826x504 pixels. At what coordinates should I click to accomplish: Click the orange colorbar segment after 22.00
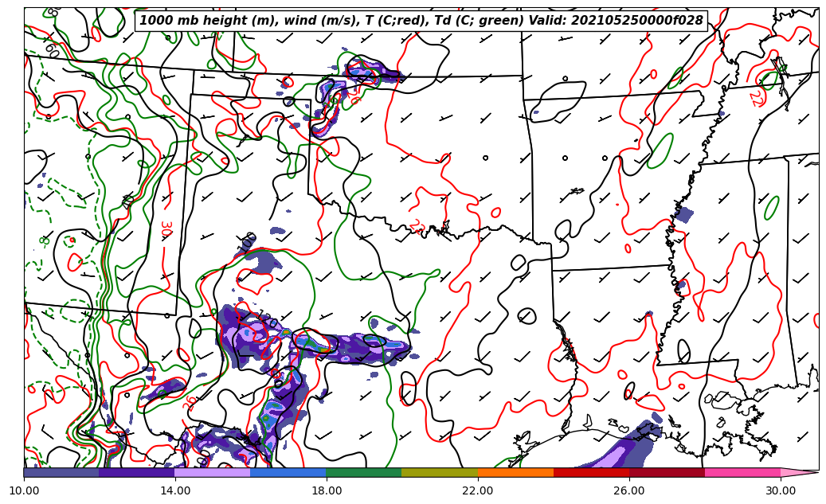pyautogui.click(x=515, y=473)
